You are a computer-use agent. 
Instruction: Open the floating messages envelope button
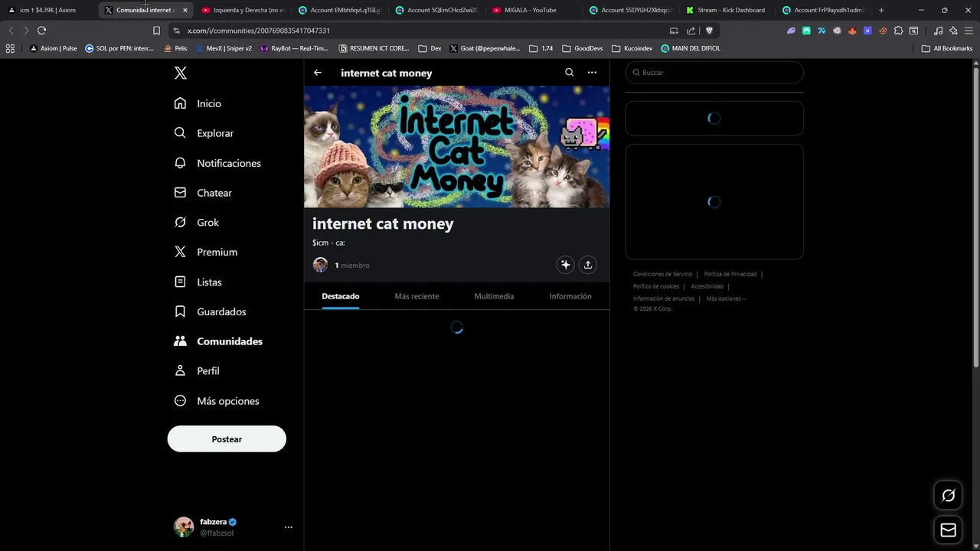(948, 530)
